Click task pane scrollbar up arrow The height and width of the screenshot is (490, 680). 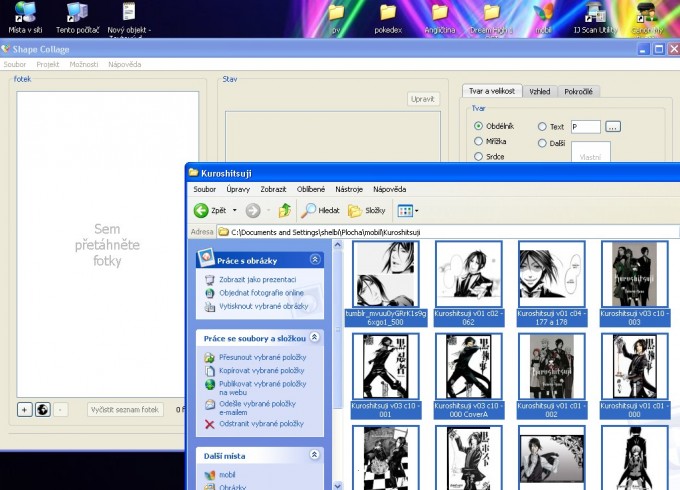tap(337, 245)
